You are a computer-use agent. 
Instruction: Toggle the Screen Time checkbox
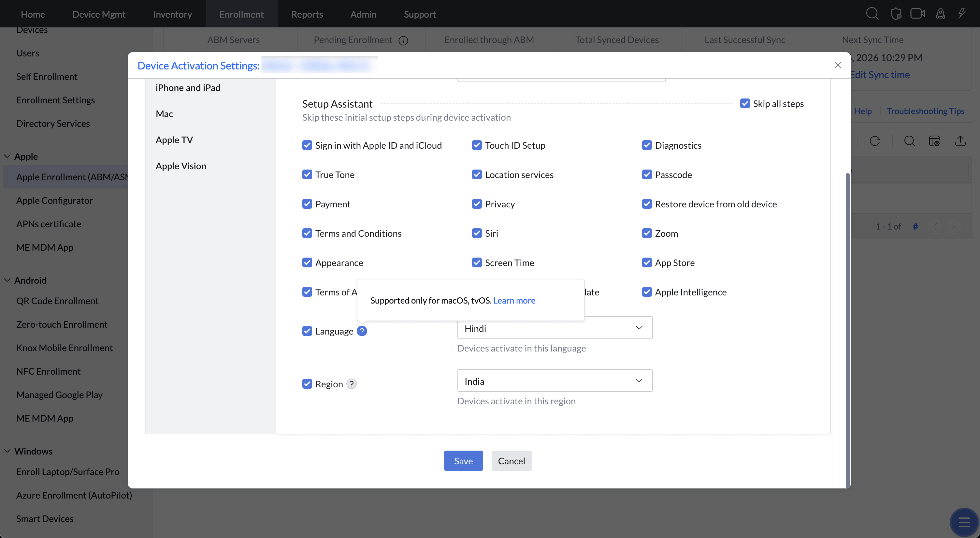[477, 262]
